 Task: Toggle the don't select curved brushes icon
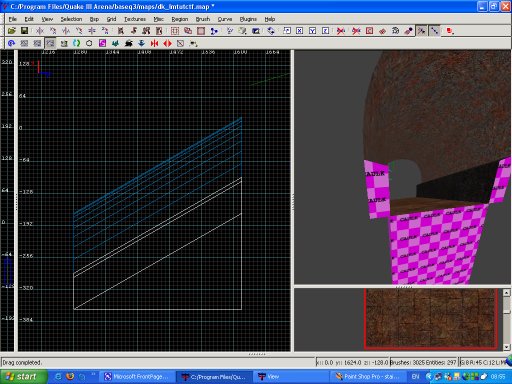pyautogui.click(x=341, y=31)
